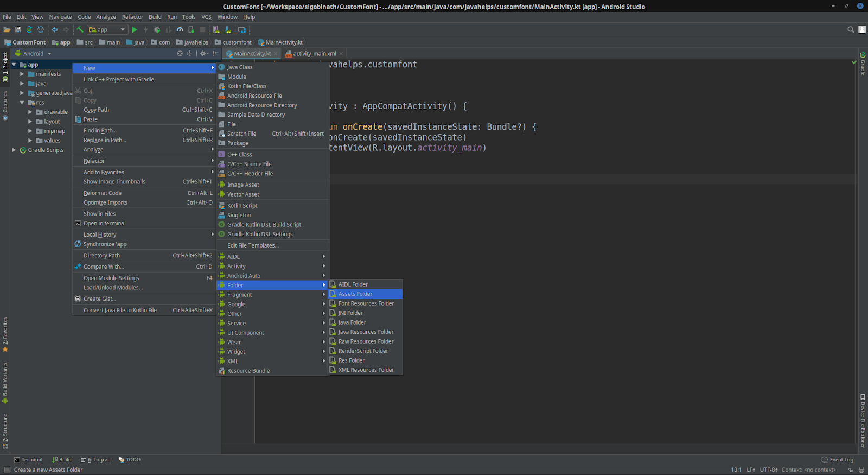
Task: Open the Event Log panel
Action: (x=838, y=460)
